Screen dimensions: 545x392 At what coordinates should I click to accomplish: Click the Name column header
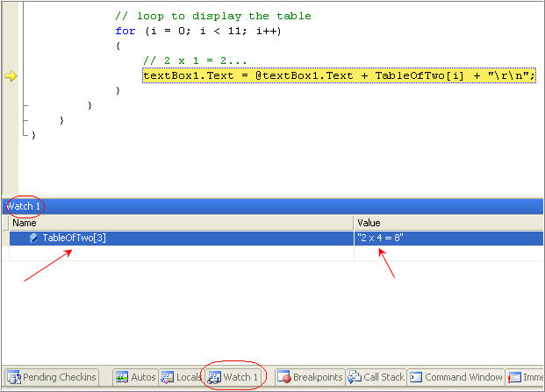point(182,223)
